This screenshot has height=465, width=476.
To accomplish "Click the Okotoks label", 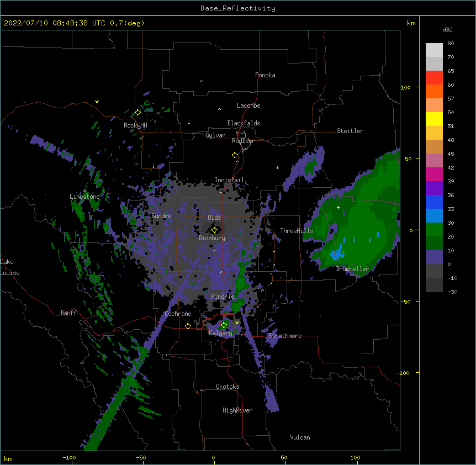I will tap(228, 387).
